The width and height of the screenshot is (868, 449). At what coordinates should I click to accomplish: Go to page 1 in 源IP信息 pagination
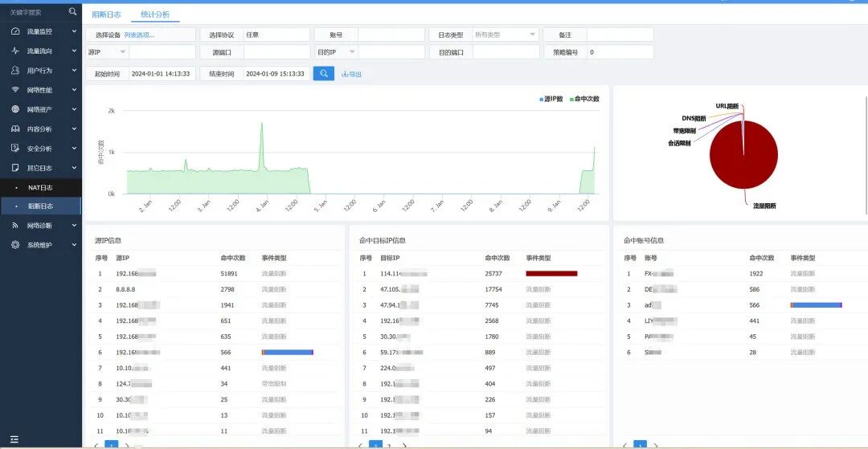(111, 444)
